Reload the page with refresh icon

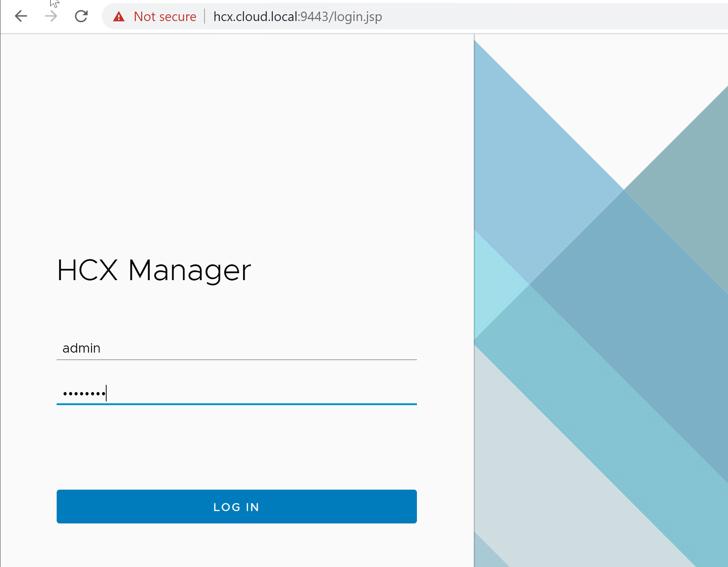(x=81, y=16)
